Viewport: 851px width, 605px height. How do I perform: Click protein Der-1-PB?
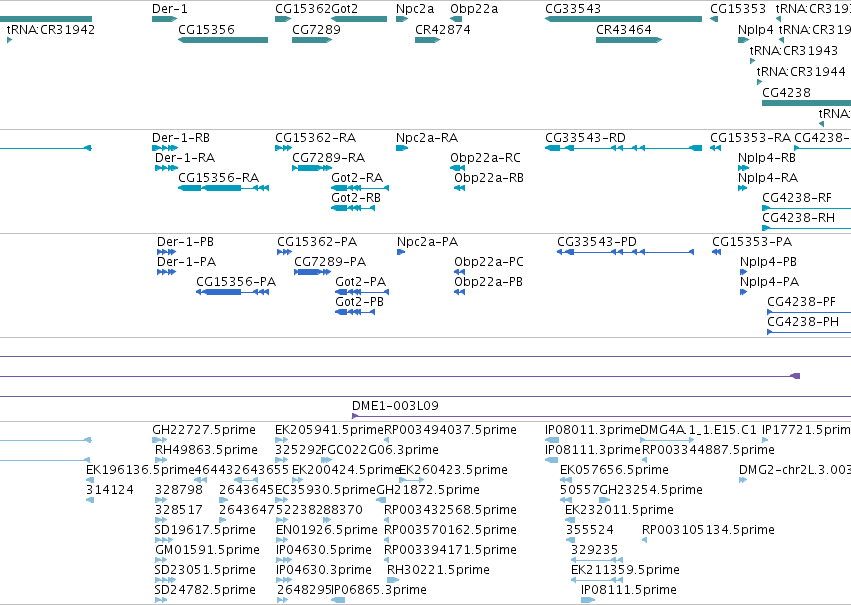(167, 252)
